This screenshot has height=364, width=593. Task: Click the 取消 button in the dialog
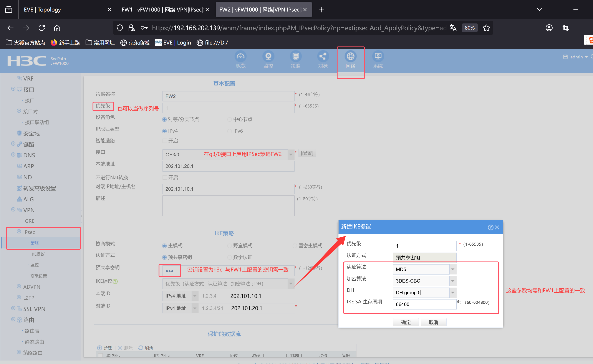click(x=433, y=322)
